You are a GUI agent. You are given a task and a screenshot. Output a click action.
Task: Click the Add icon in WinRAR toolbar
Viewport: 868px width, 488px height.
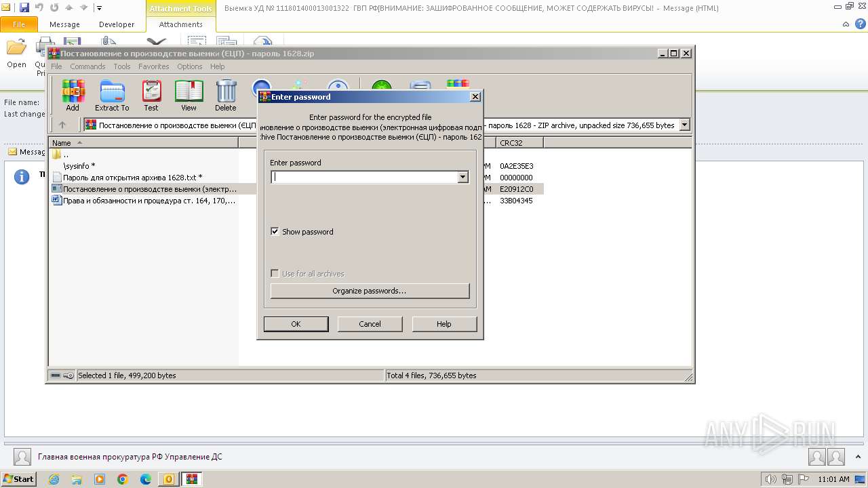73,95
